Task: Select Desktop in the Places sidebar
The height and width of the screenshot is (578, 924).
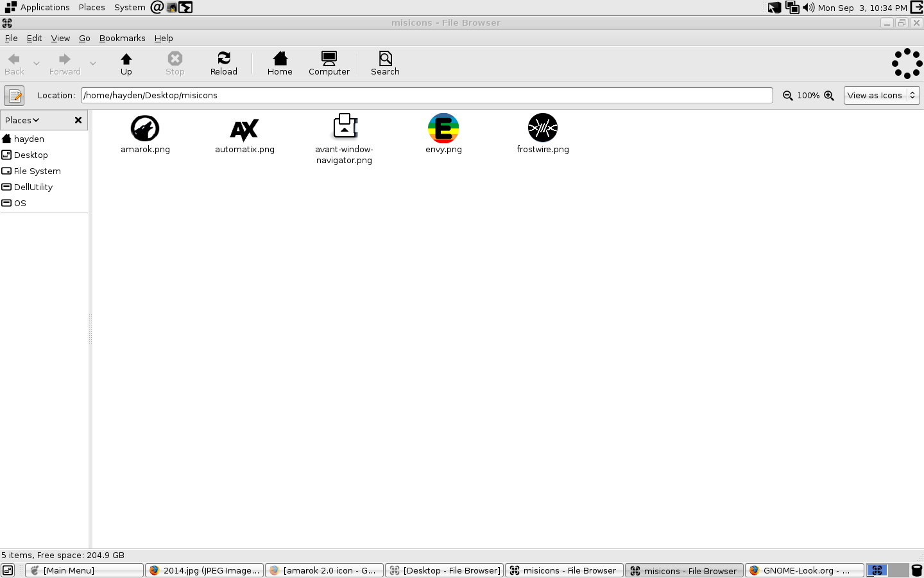Action: tap(44, 155)
